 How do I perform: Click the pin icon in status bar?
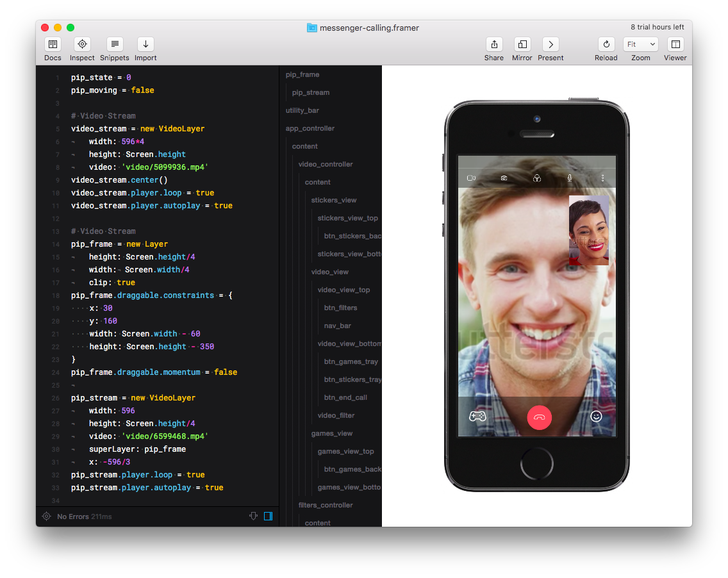pos(253,516)
